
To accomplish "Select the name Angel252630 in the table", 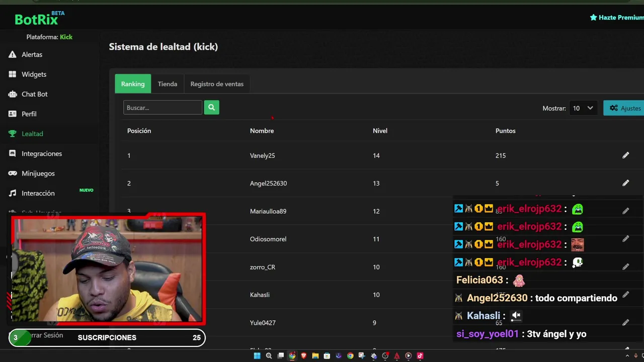I will tap(268, 183).
